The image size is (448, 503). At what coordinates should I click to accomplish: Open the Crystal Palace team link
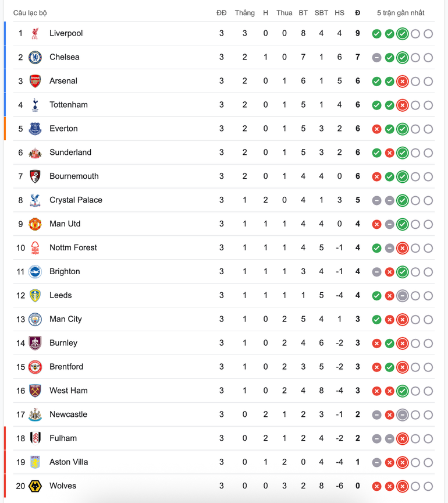(x=76, y=200)
